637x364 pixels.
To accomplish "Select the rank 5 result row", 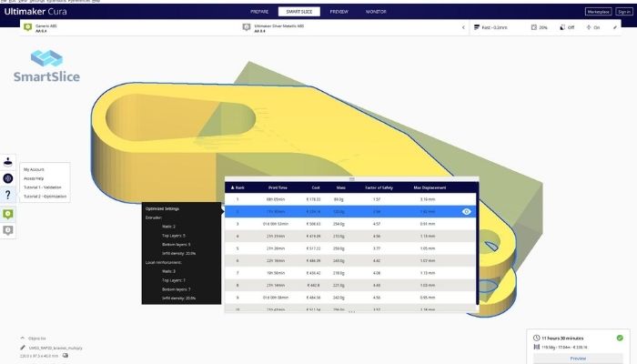I will pos(350,248).
